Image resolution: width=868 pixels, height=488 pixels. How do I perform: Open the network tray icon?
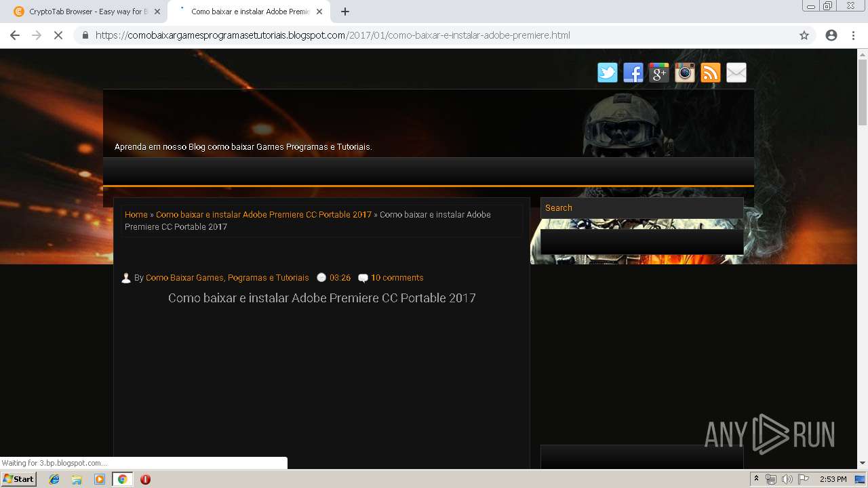coord(771,479)
